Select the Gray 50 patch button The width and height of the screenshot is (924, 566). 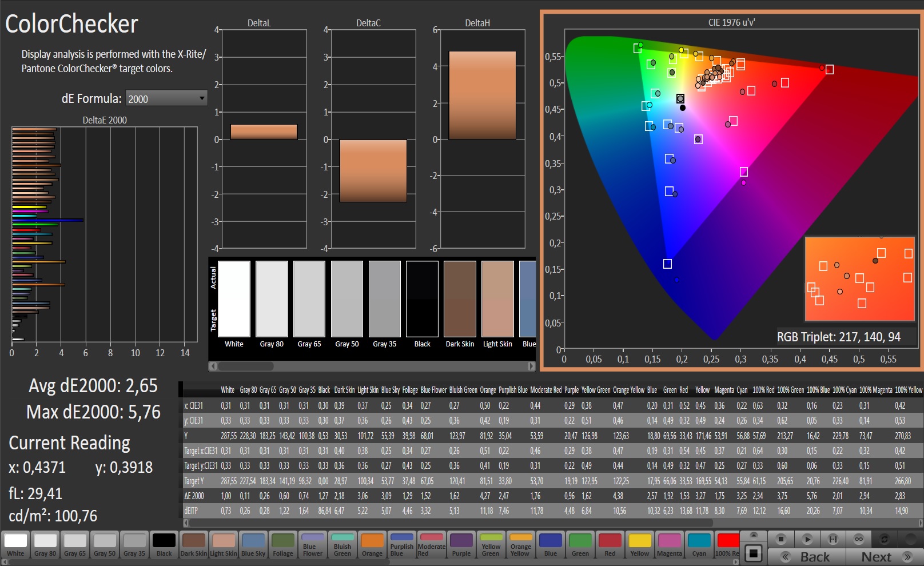(105, 545)
